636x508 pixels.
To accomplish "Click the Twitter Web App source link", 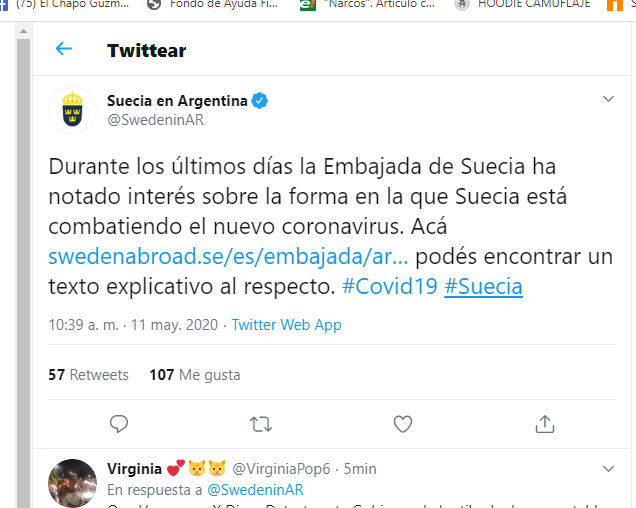I will pyautogui.click(x=286, y=325).
